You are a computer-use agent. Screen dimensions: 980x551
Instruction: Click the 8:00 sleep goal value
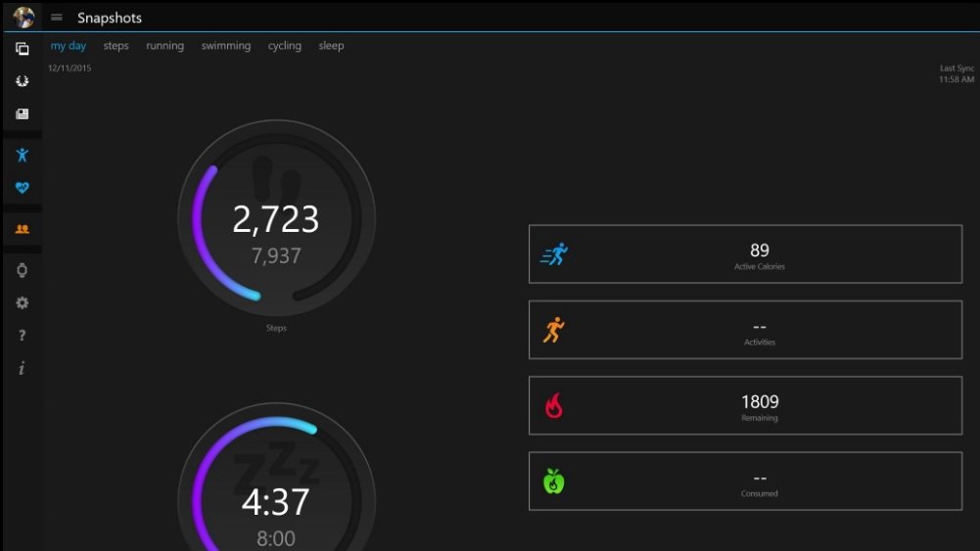pos(276,538)
